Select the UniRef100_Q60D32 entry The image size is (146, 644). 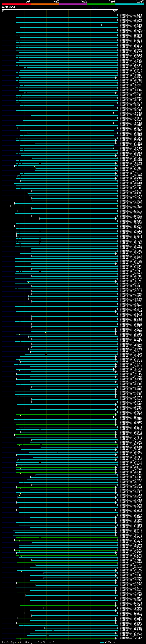point(131,58)
